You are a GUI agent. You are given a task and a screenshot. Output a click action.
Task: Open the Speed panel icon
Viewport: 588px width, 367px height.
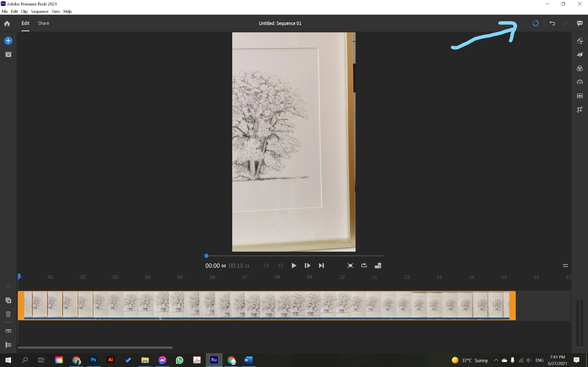(580, 82)
